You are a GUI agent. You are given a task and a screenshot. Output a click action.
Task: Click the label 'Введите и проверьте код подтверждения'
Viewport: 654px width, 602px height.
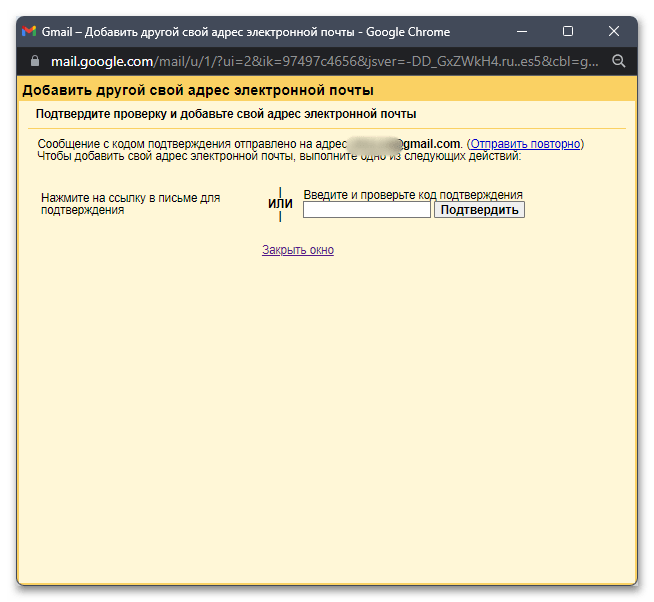point(412,194)
